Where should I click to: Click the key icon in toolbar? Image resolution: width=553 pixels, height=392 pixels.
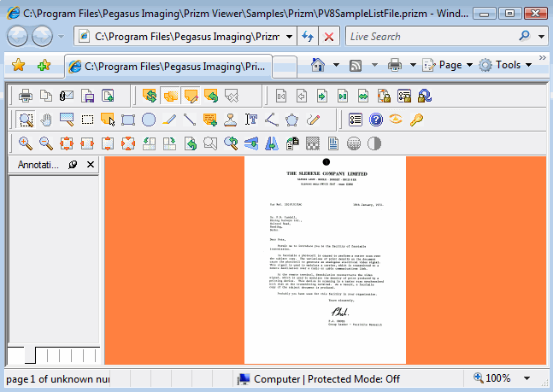coord(416,120)
